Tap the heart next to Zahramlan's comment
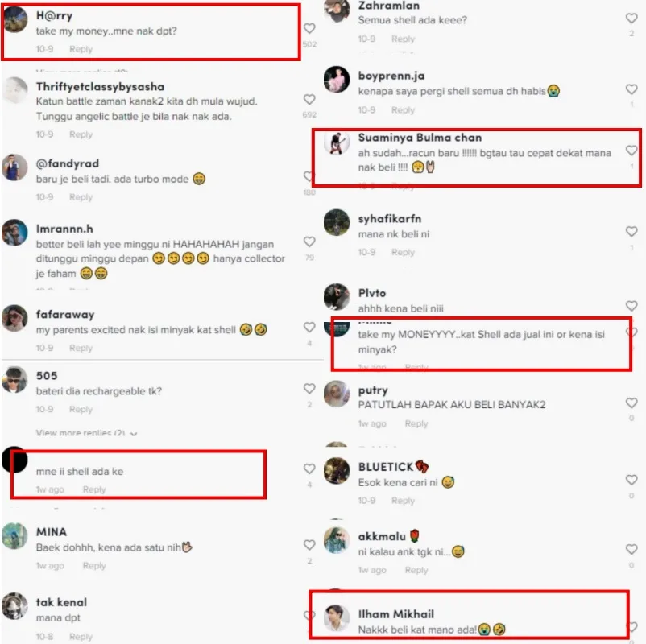The image size is (646, 644). tap(632, 19)
